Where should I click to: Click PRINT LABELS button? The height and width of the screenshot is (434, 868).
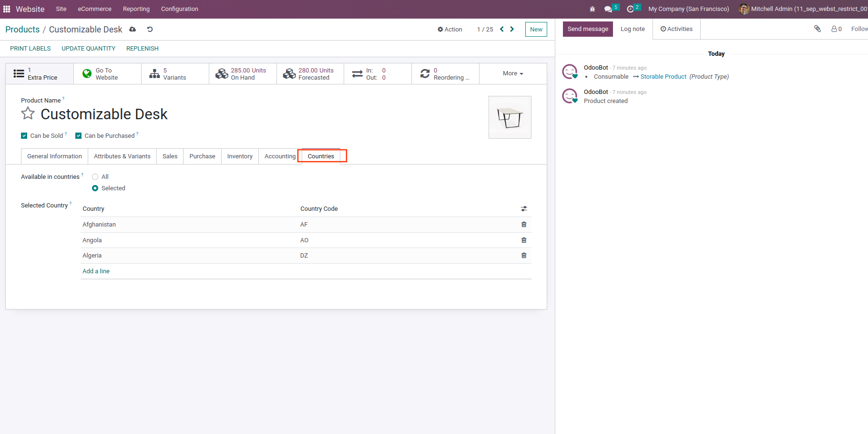(31, 49)
